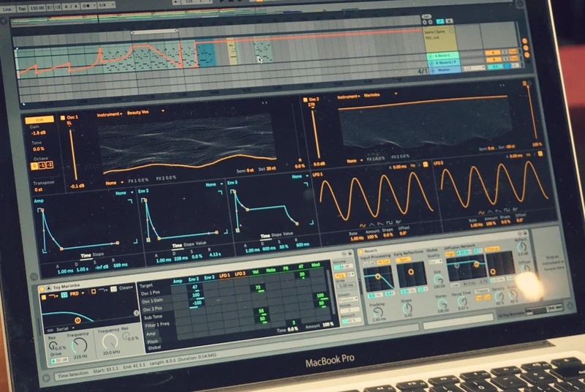This screenshot has height=392, width=585.
Task: Click the 4 / 4 time signature field
Action: 71,7
